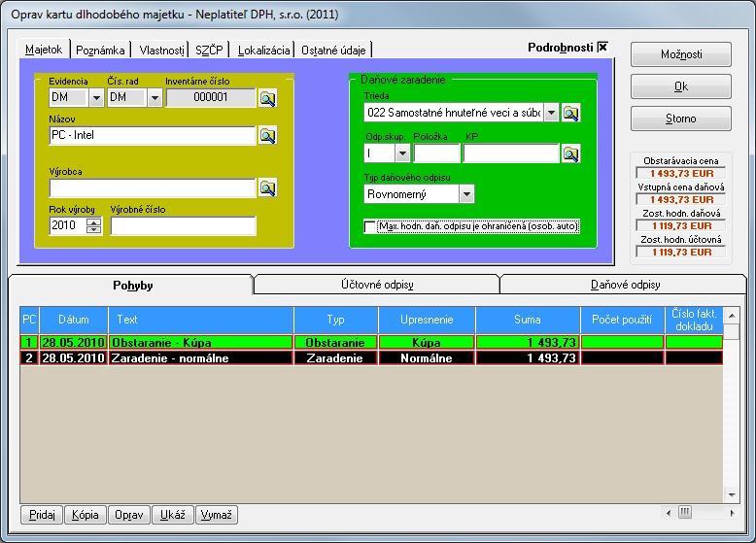
Task: Click the KP input field
Action: point(511,153)
